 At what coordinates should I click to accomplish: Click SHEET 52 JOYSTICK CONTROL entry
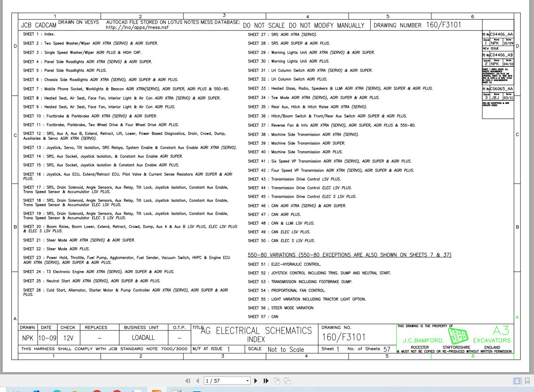tap(320, 273)
